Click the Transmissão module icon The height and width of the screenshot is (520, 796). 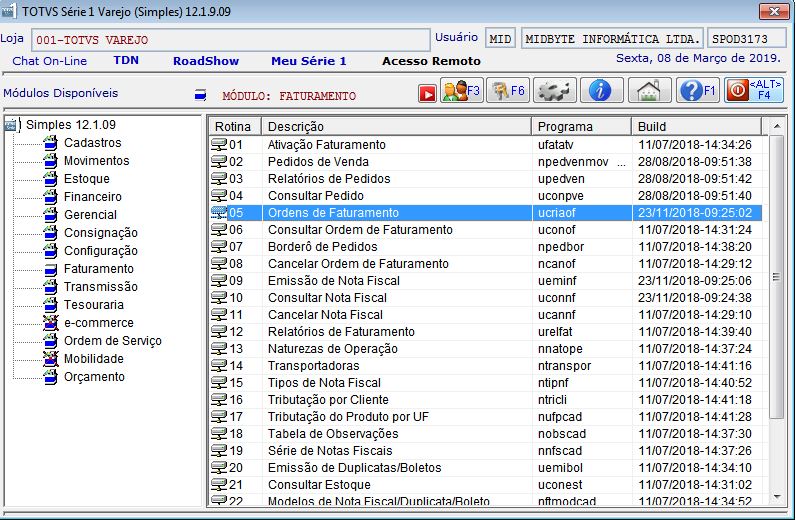(x=50, y=286)
